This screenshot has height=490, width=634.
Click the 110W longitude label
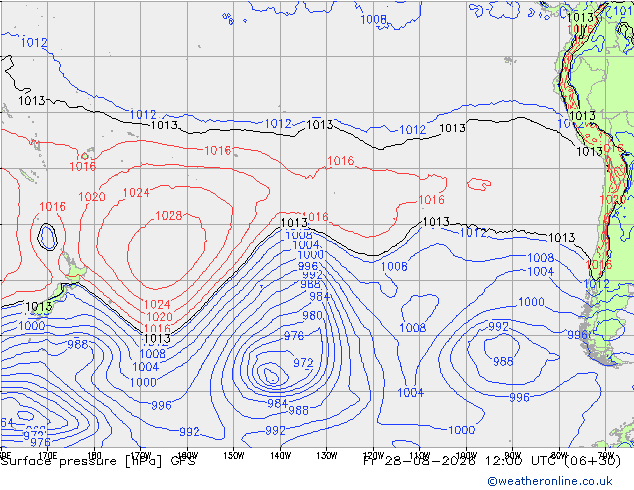point(420,456)
